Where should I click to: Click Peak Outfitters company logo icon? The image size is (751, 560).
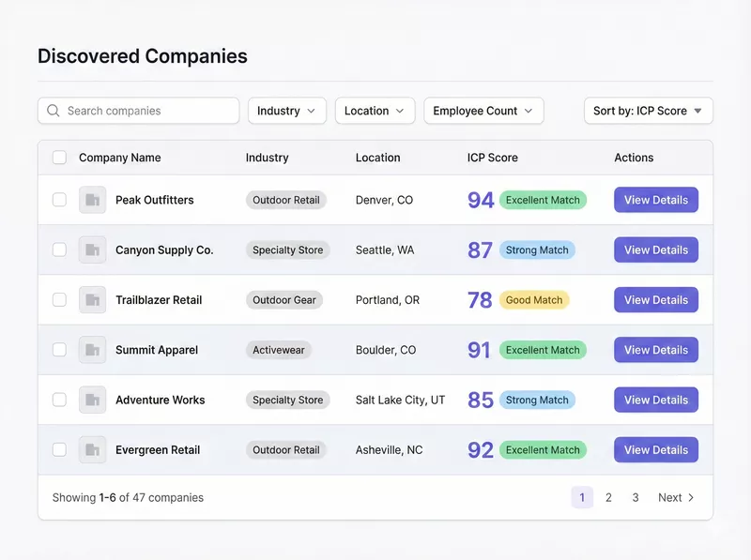coord(92,200)
